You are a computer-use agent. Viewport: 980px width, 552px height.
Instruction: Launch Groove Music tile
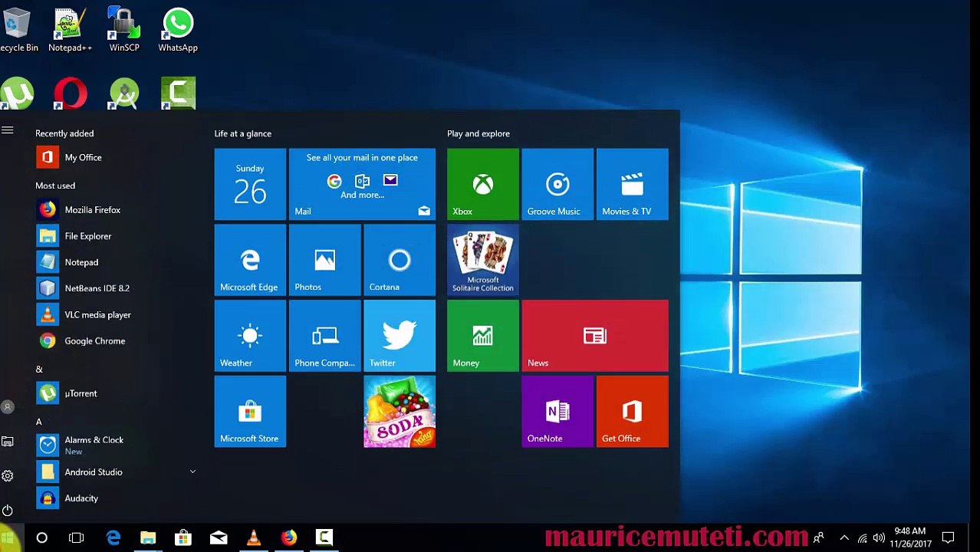557,184
